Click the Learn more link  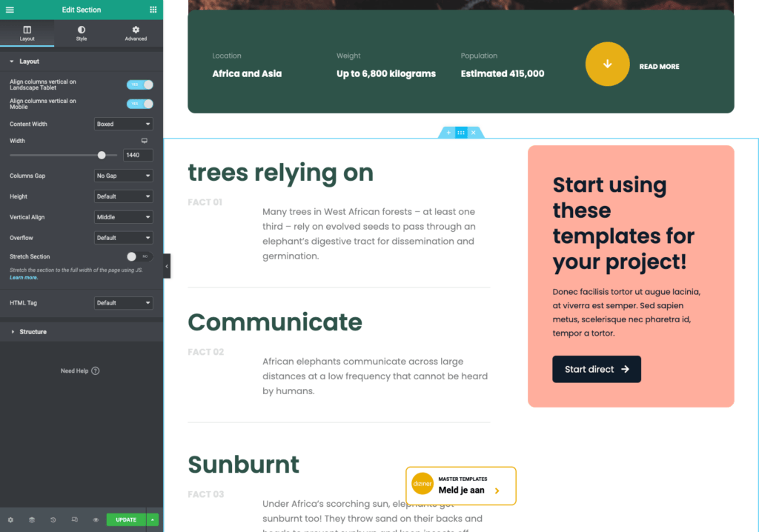[24, 277]
